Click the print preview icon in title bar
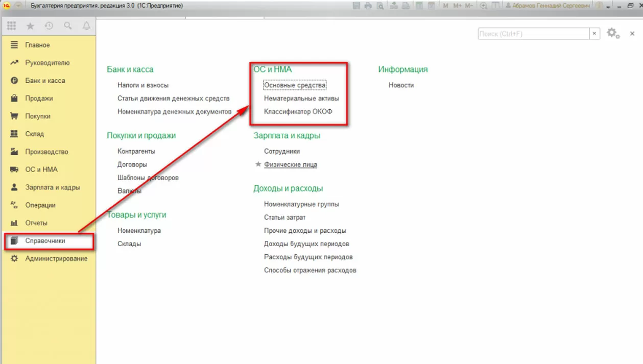 click(x=380, y=6)
